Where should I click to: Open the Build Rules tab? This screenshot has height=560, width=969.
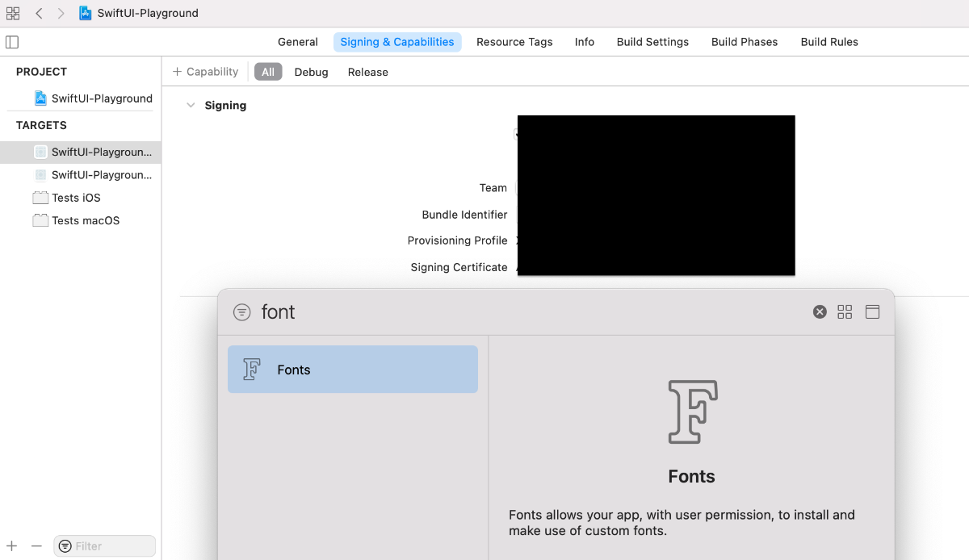click(x=829, y=42)
